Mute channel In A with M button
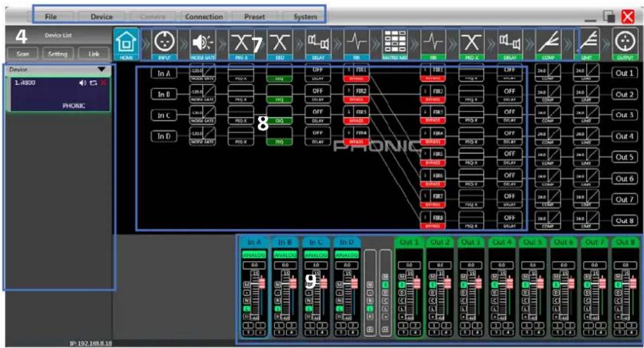The image size is (644, 348). click(x=247, y=285)
